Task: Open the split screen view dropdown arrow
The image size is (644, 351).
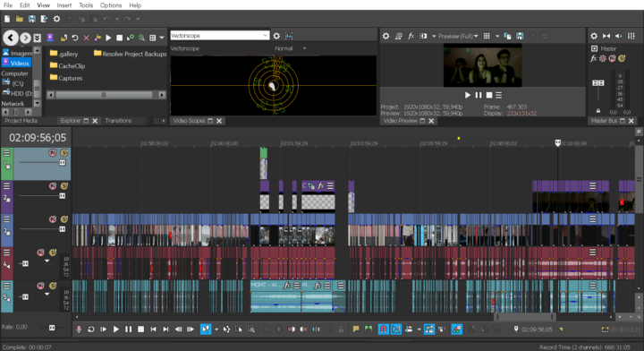Action: 434,36
